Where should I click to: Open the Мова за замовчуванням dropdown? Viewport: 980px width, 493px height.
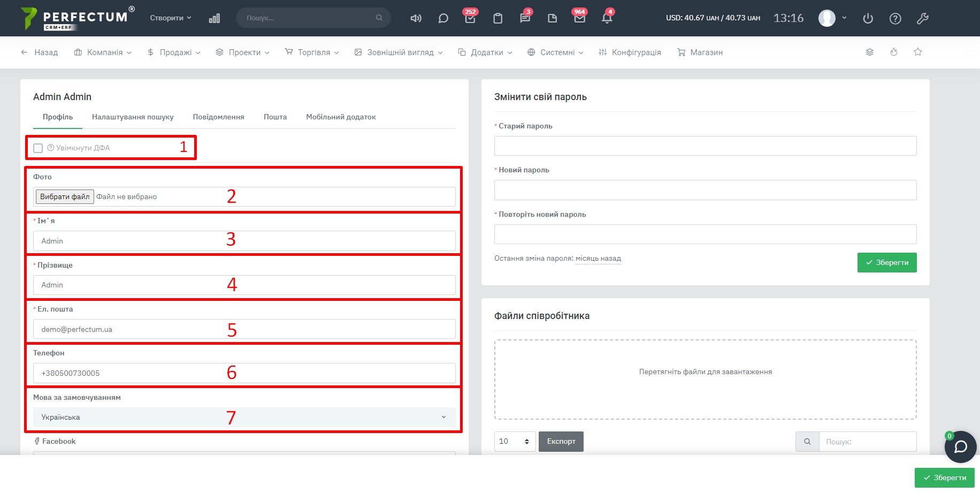(244, 417)
